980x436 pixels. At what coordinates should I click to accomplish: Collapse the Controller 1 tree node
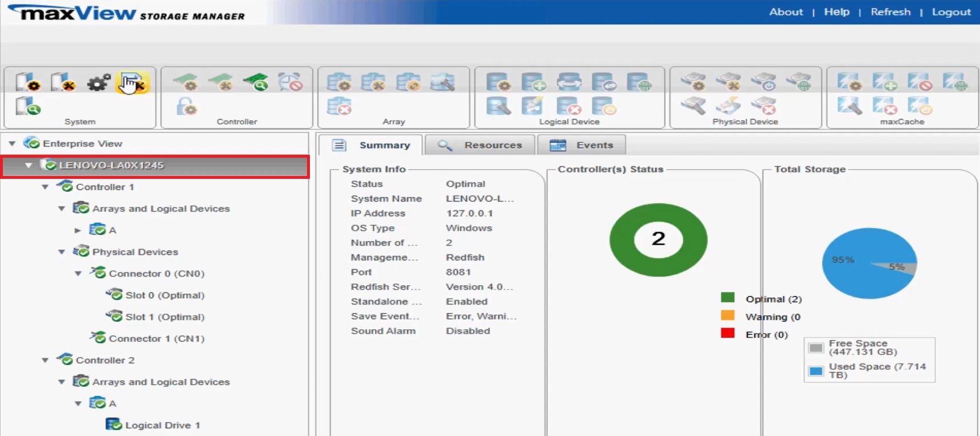tap(45, 187)
